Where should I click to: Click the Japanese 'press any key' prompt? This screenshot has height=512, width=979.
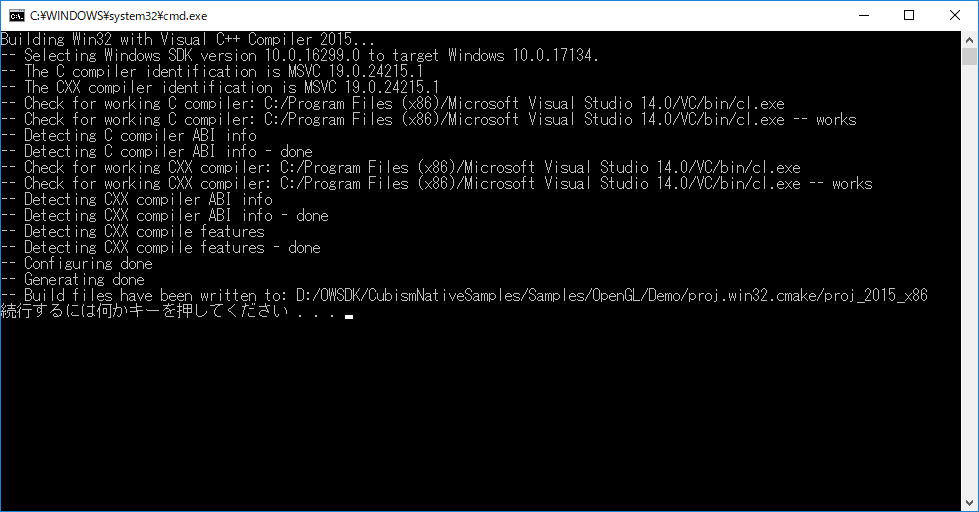(x=169, y=311)
